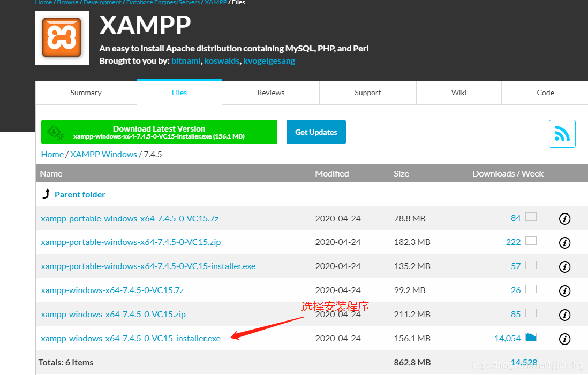The height and width of the screenshot is (375, 588).
Task: Click download chart beside 57
Action: [531, 265]
